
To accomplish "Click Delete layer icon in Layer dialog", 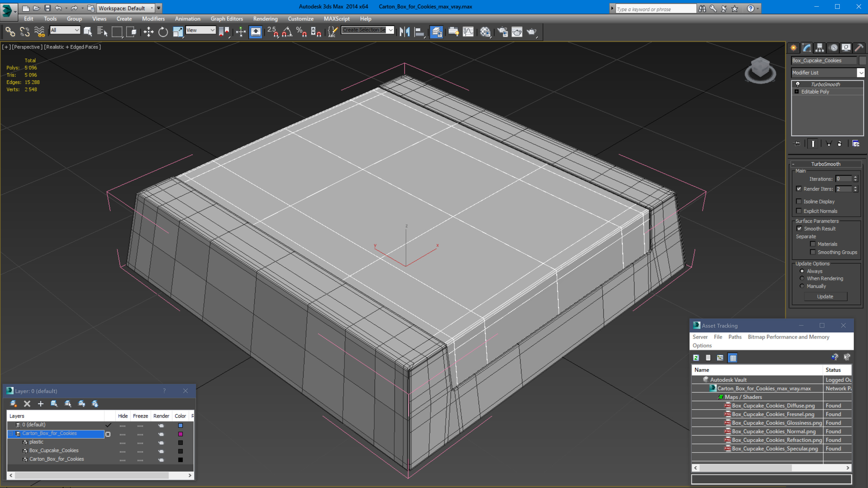I will coord(27,403).
